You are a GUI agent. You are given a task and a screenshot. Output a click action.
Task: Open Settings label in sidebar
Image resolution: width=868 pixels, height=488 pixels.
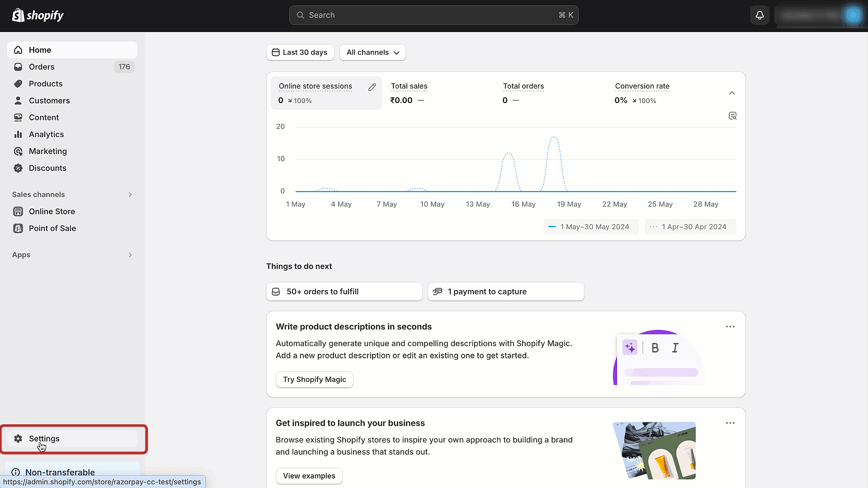click(44, 439)
